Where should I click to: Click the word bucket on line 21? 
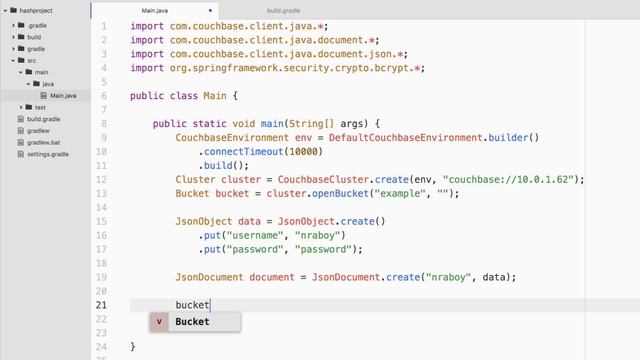tap(192, 305)
